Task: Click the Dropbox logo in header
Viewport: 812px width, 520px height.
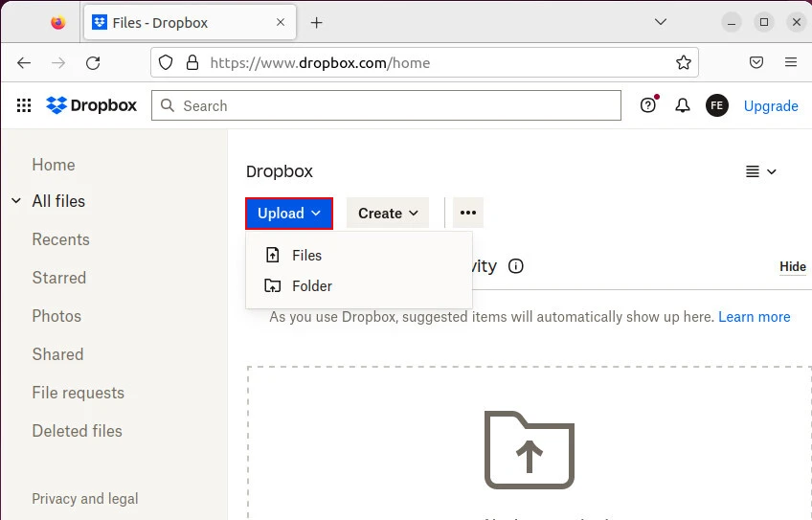Action: tap(92, 106)
